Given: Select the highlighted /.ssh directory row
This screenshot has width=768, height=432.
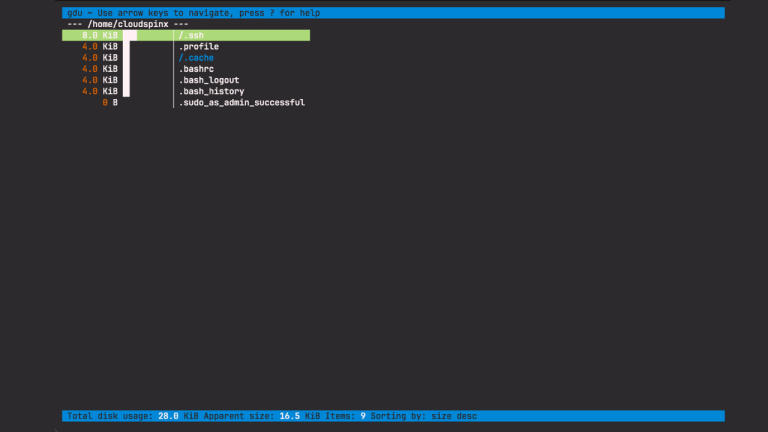Looking at the screenshot, I should tap(195, 35).
